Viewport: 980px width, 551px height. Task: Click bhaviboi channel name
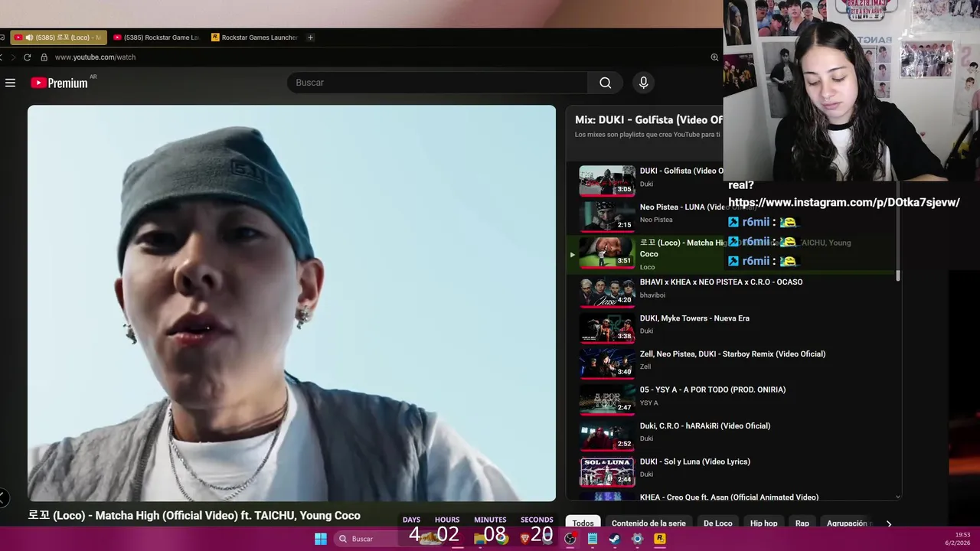coord(652,295)
